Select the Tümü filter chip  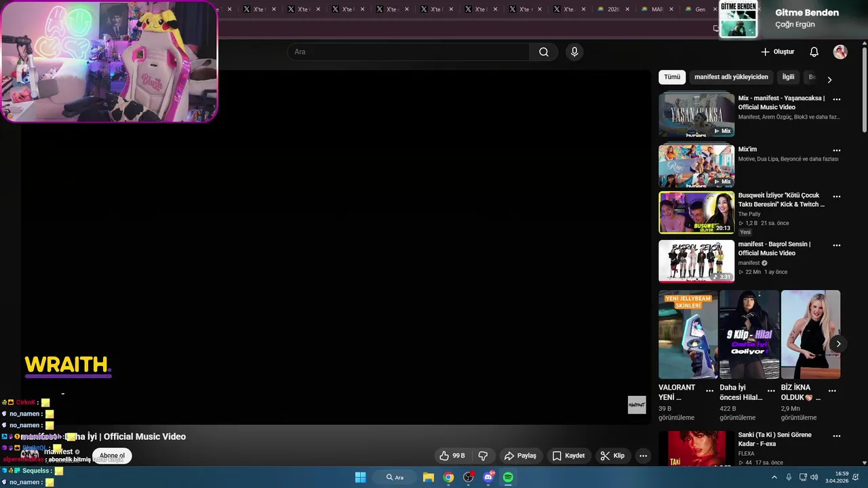point(672,77)
